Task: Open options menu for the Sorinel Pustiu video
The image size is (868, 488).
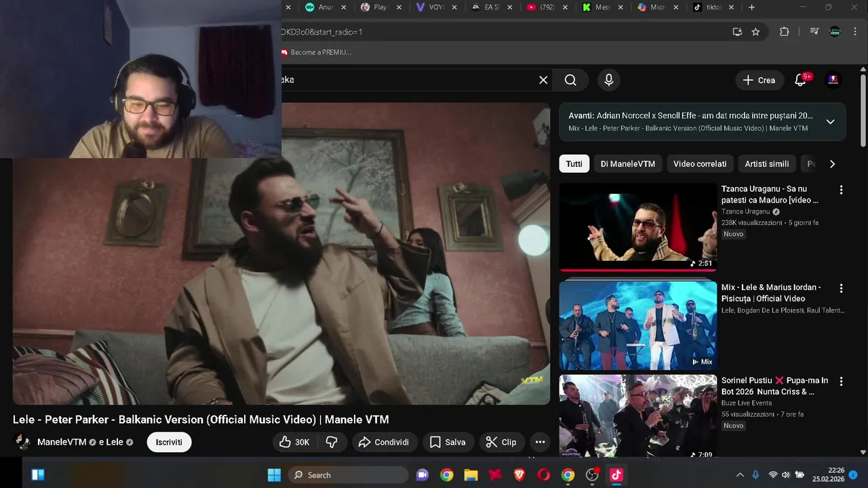Action: [x=842, y=382]
